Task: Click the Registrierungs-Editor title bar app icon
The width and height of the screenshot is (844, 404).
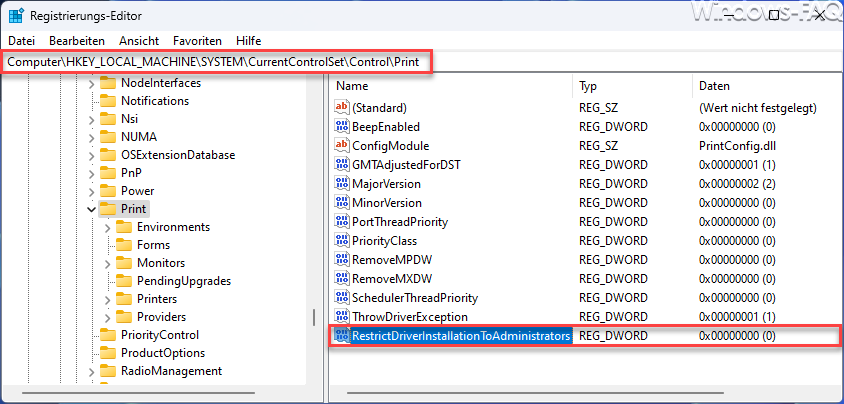Action: coord(15,16)
